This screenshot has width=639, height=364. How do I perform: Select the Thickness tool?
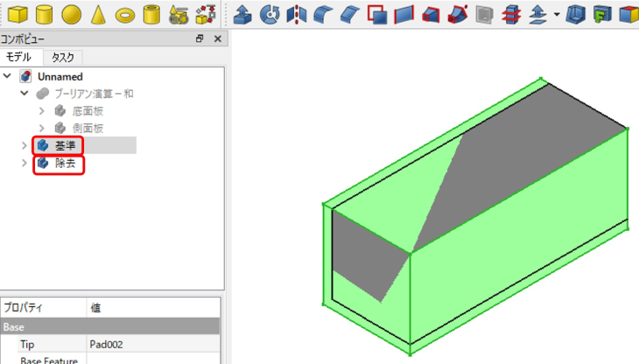point(575,15)
